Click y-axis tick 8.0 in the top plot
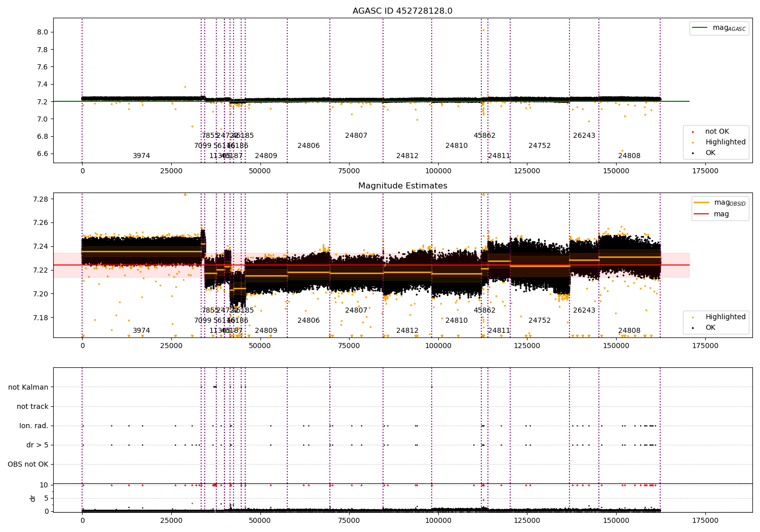 43,32
